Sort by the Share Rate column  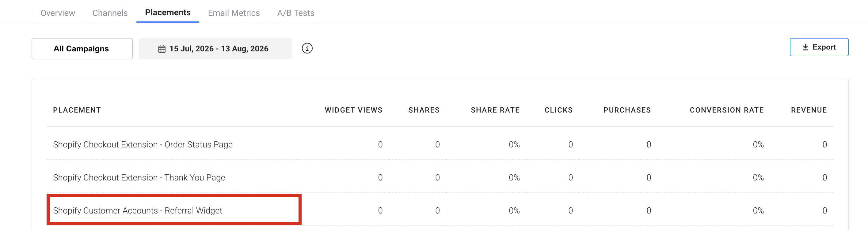coord(495,110)
